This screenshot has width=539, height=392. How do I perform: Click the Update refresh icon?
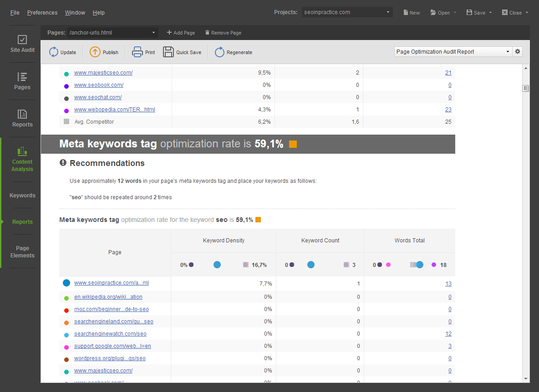coord(54,52)
